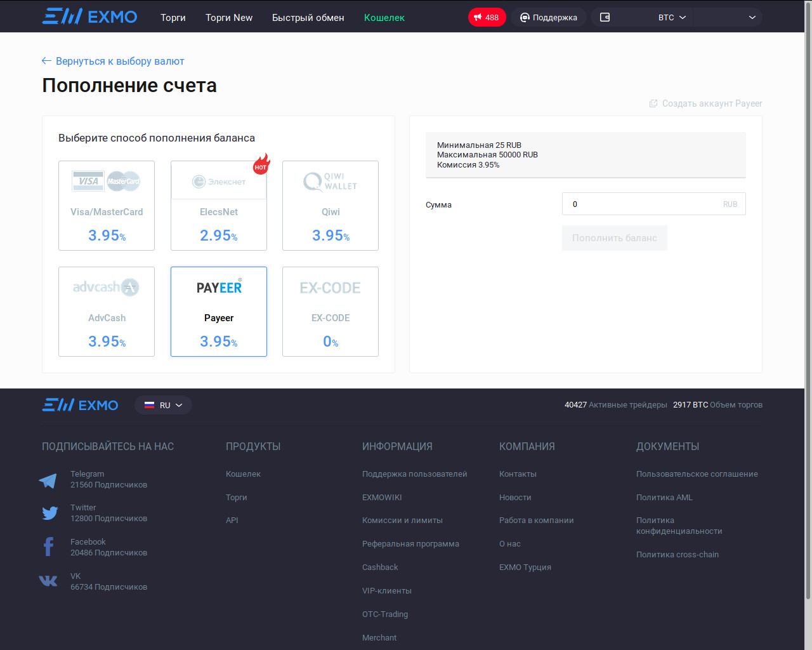
Task: Open Поддержка пользователей link
Action: point(414,474)
